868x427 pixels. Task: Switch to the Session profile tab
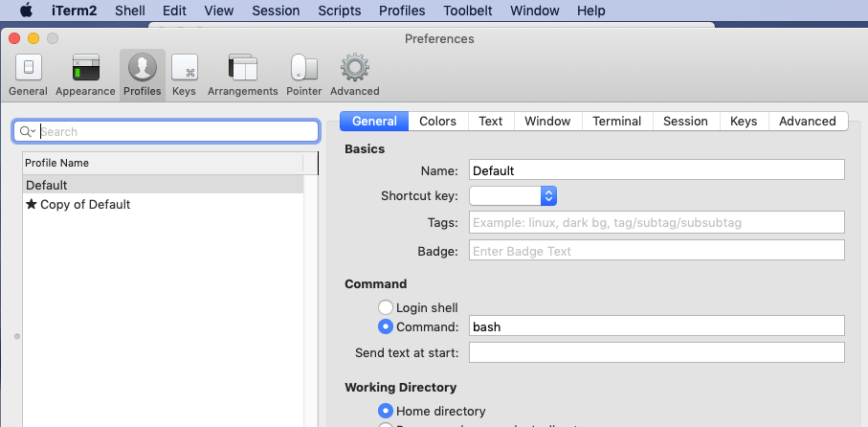click(686, 122)
